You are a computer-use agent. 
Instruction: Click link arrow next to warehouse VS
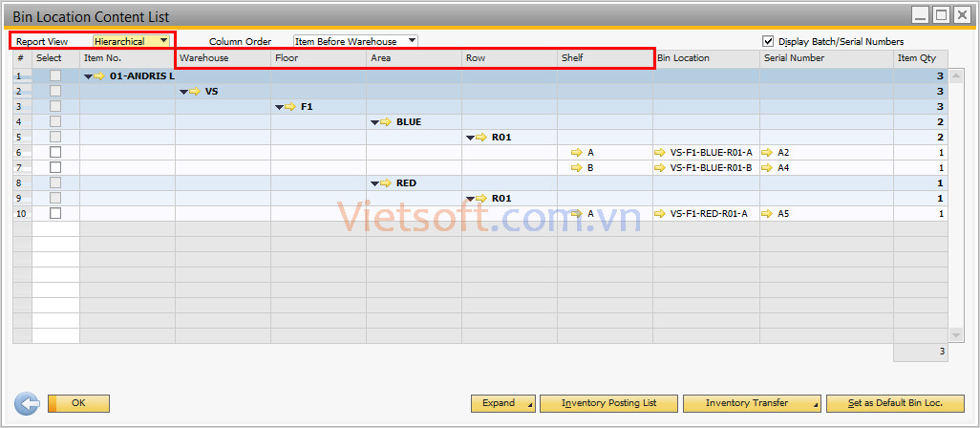coord(195,91)
